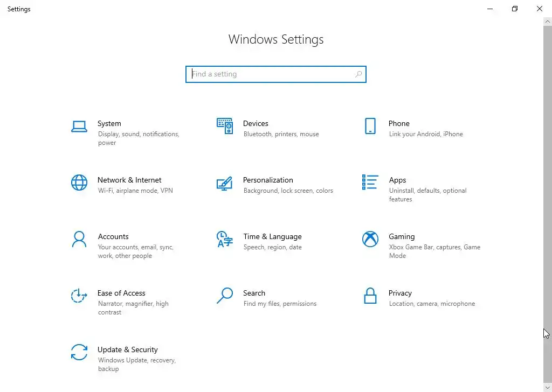Go to Update & Security title
Image resolution: width=552 pixels, height=392 pixels.
pyautogui.click(x=127, y=350)
